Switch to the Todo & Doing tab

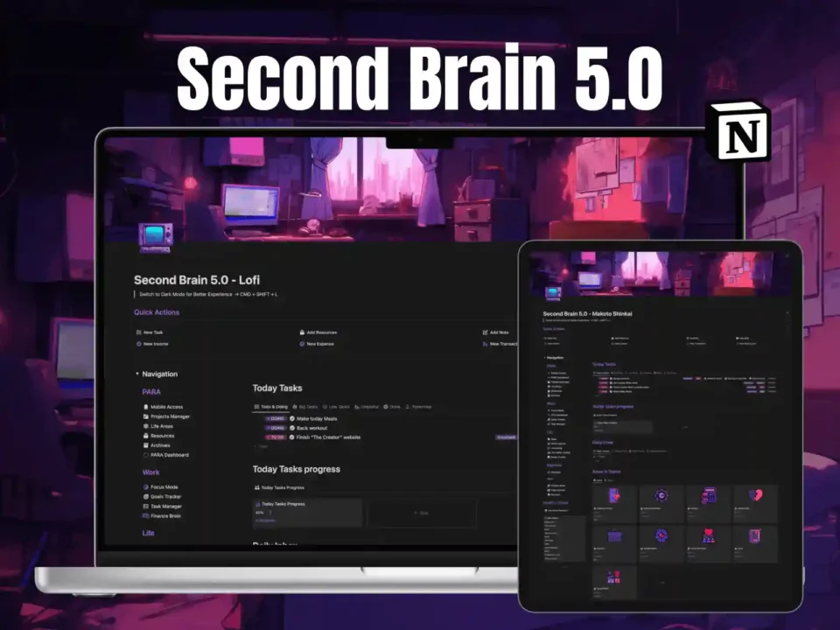pyautogui.click(x=270, y=406)
